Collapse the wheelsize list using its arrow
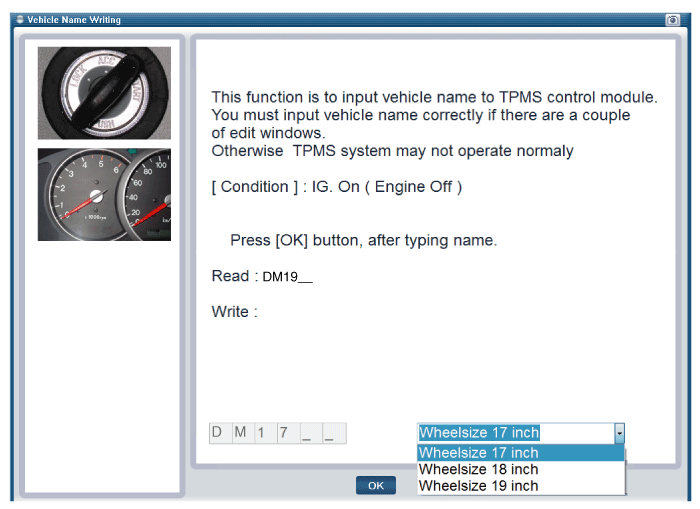 [619, 433]
